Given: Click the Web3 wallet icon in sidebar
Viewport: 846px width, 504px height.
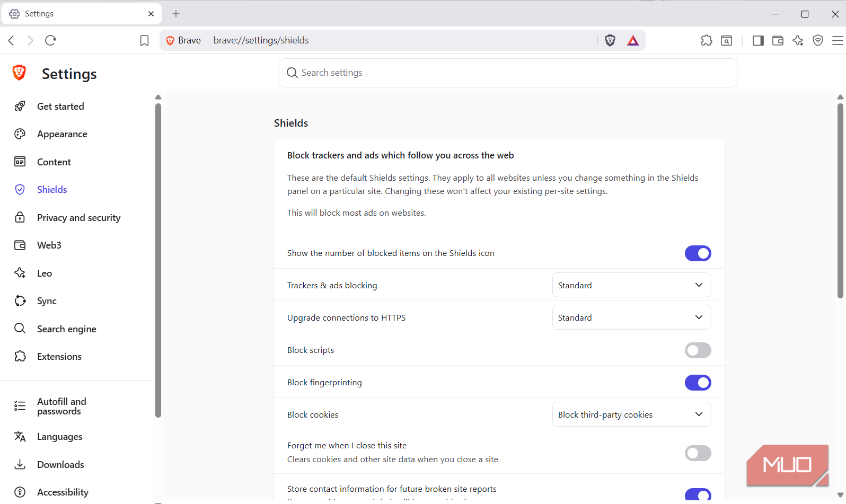Looking at the screenshot, I should point(20,245).
